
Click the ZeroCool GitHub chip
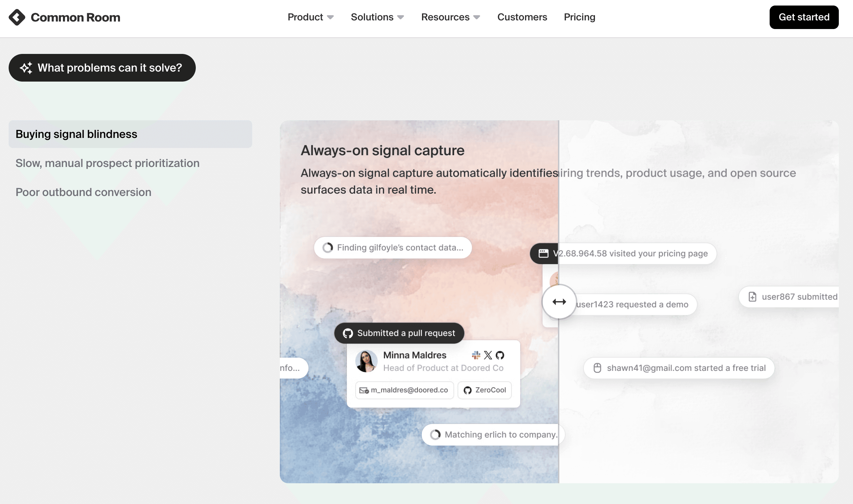[x=485, y=390]
